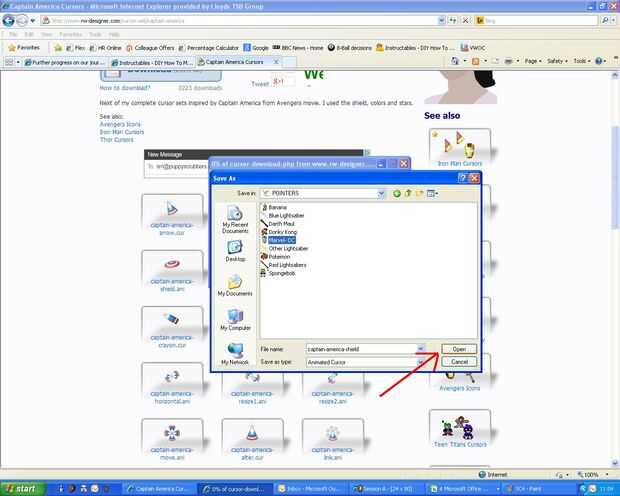The height and width of the screenshot is (496, 620).
Task: Click the Add to Favorites Bar icon
Action: (x=58, y=48)
